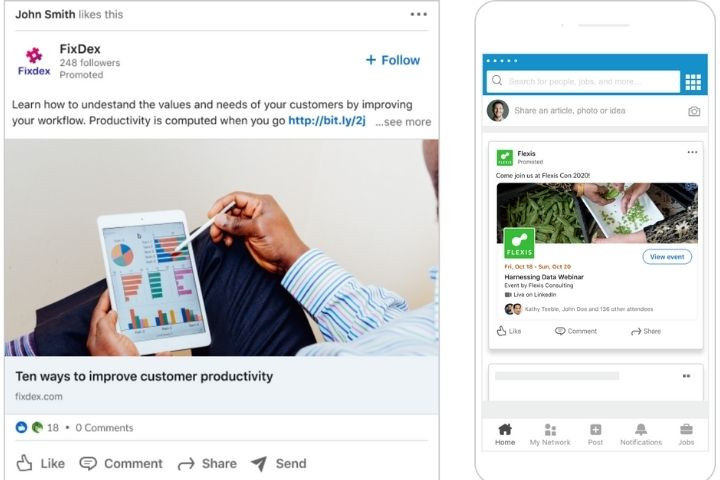
Task: Share the FixDex post
Action: (207, 463)
